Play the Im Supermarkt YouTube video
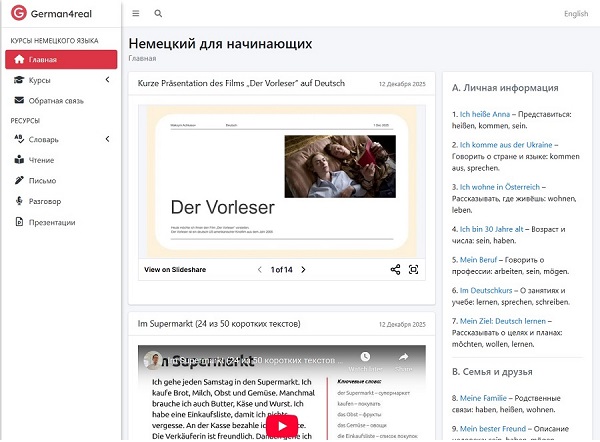The image size is (600, 442). 282,425
